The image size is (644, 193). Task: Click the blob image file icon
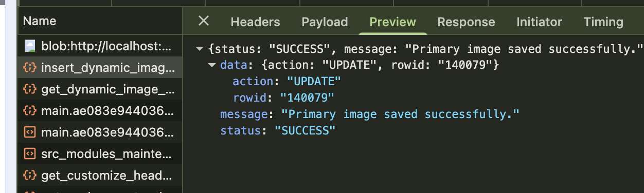tap(30, 46)
